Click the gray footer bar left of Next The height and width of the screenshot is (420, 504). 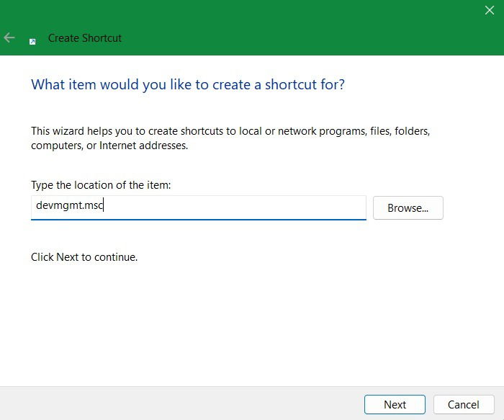180,403
